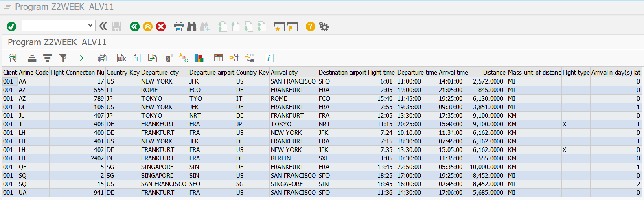Click SXF destination airport cell

342,158
